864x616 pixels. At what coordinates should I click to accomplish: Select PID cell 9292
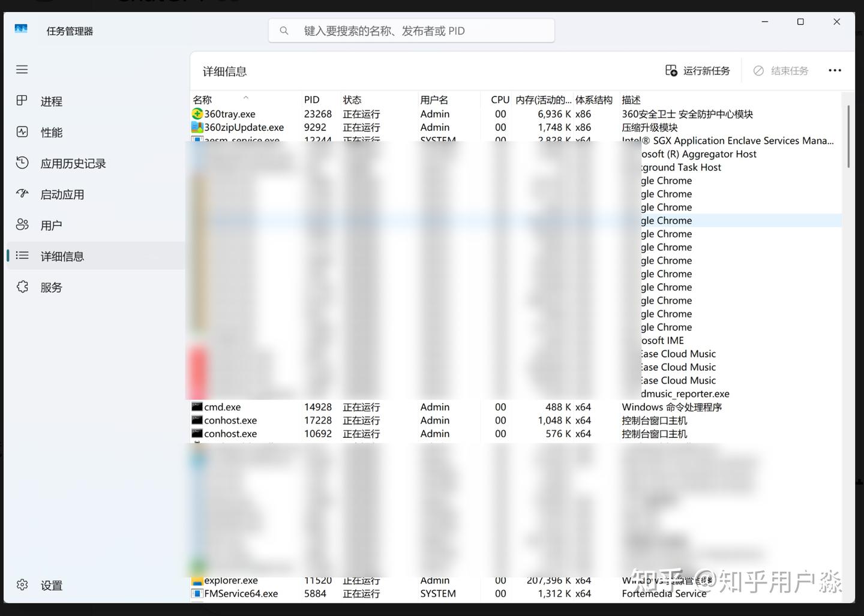[315, 127]
